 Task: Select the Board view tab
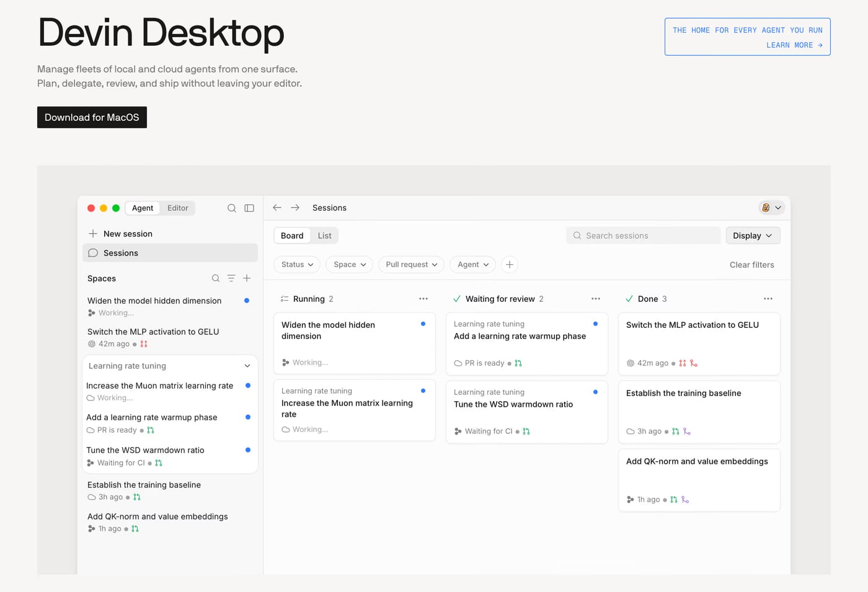[x=292, y=236]
